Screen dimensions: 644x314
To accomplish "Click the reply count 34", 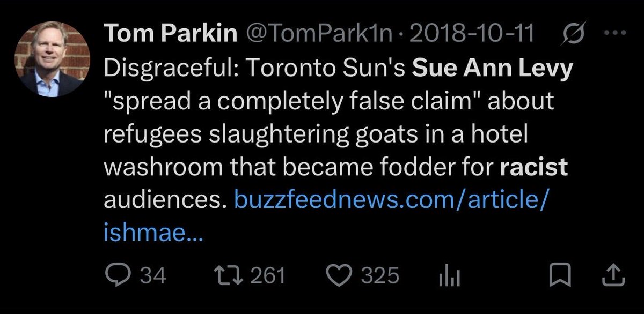I will tap(153, 276).
